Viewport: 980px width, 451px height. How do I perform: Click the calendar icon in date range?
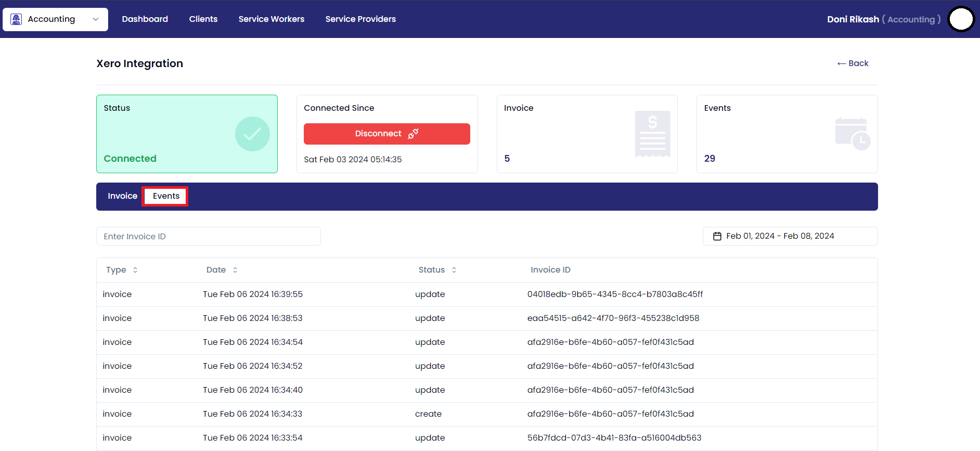coord(717,236)
